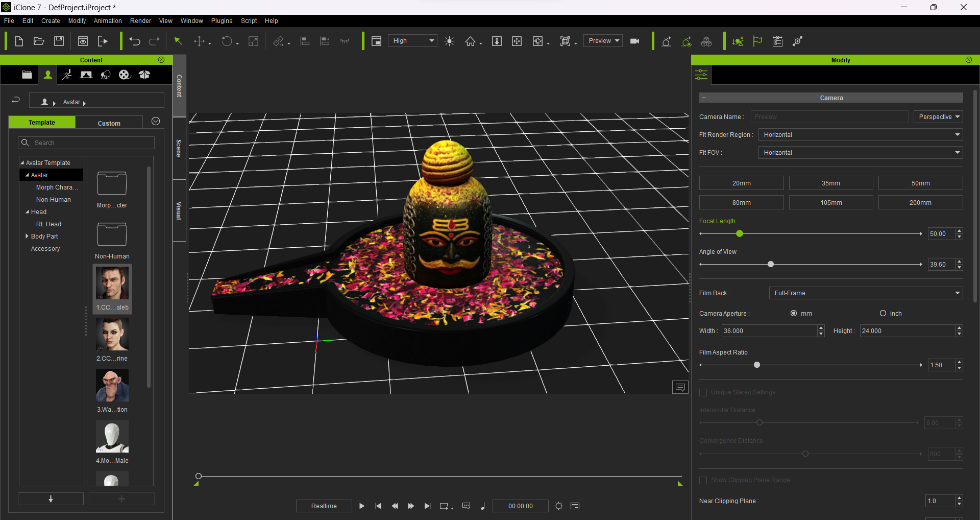Click the Rotate object tool
The width and height of the screenshot is (980, 520).
pos(227,41)
